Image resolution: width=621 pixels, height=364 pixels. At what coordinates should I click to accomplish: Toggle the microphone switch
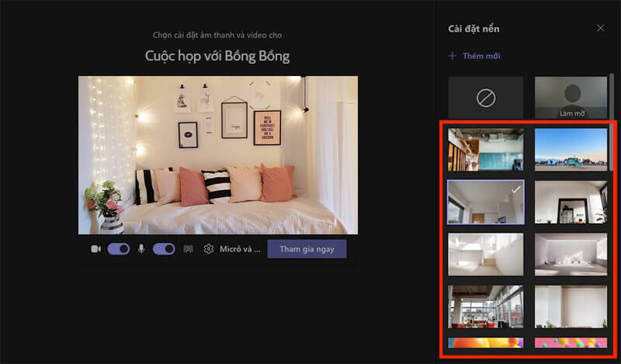click(x=164, y=248)
